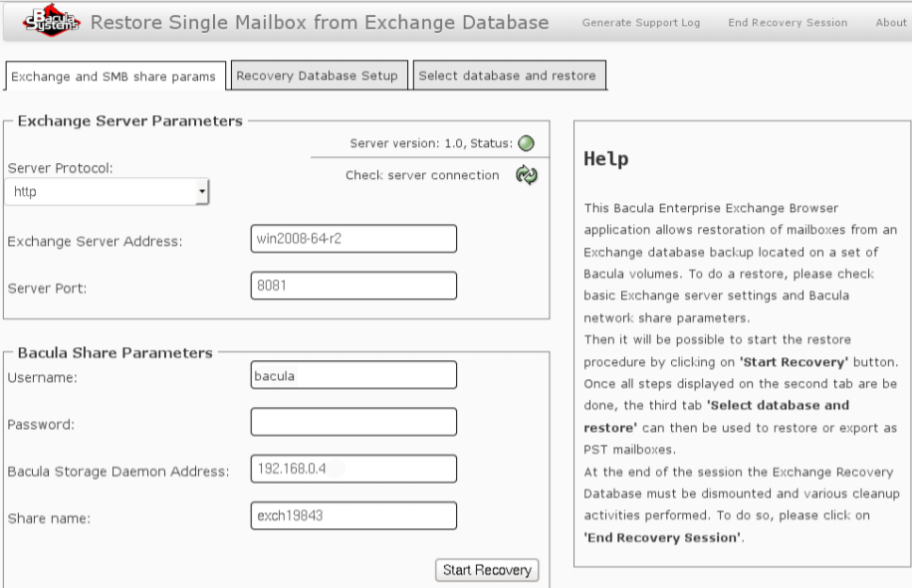Focus the Server Port field

click(353, 286)
